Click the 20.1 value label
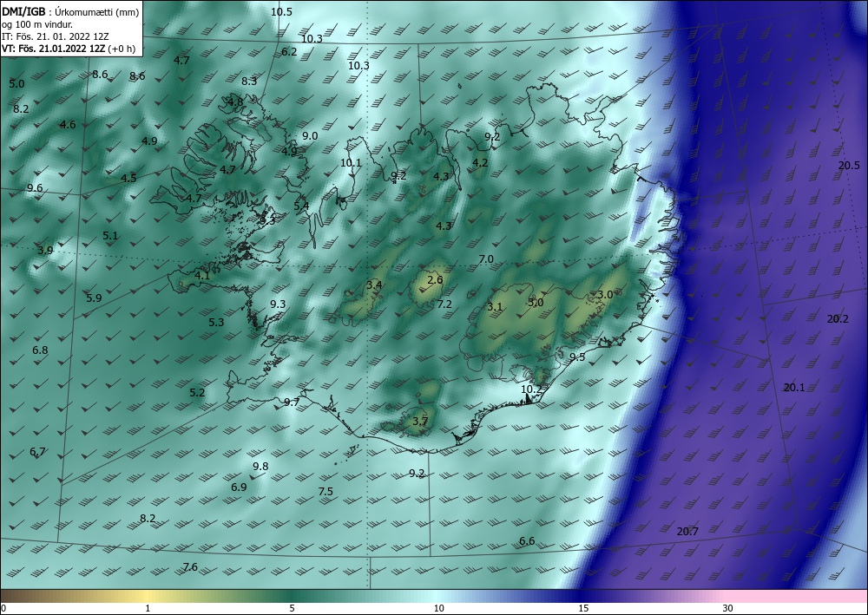 pyautogui.click(x=794, y=388)
